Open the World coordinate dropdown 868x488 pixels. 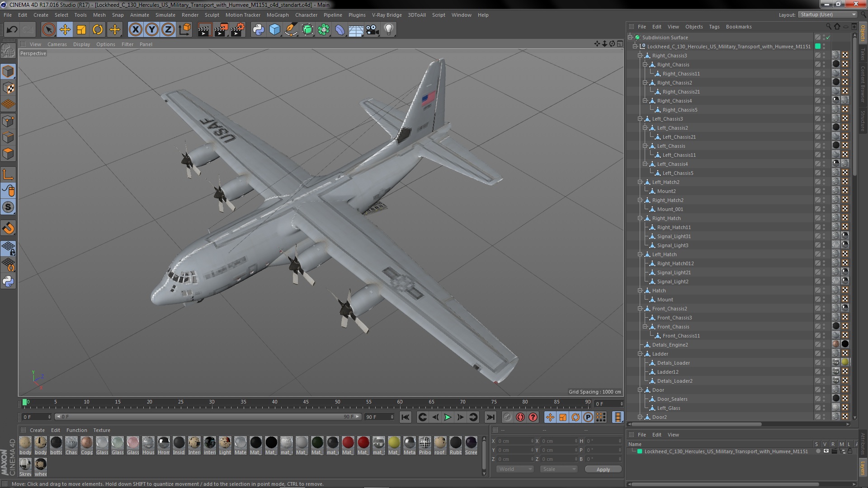(x=515, y=469)
